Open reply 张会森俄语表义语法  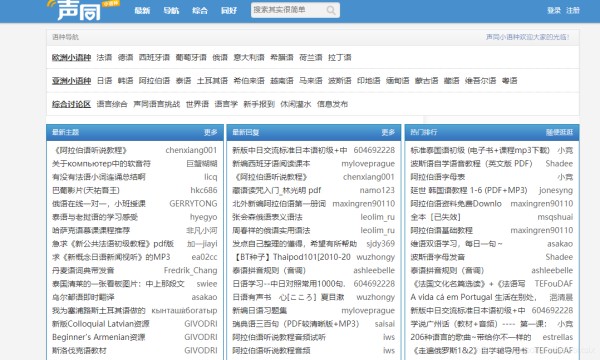point(267,217)
